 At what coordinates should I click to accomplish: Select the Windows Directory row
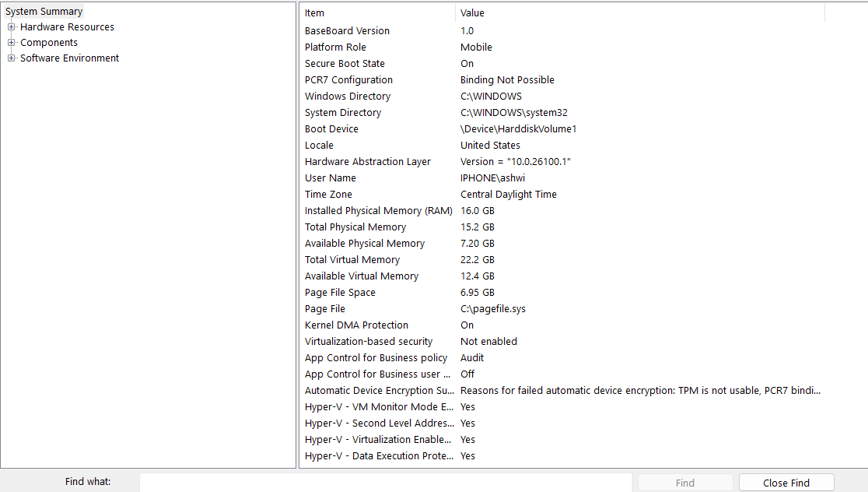(562, 97)
